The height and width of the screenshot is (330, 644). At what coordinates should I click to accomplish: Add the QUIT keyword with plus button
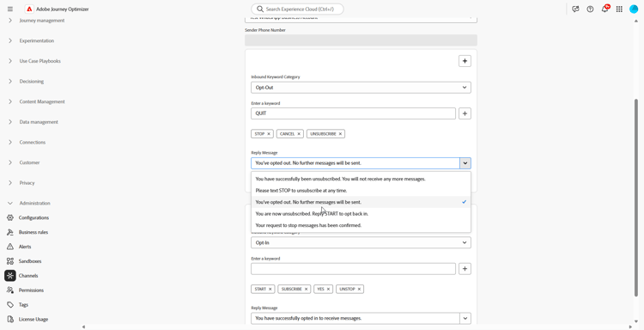point(465,113)
